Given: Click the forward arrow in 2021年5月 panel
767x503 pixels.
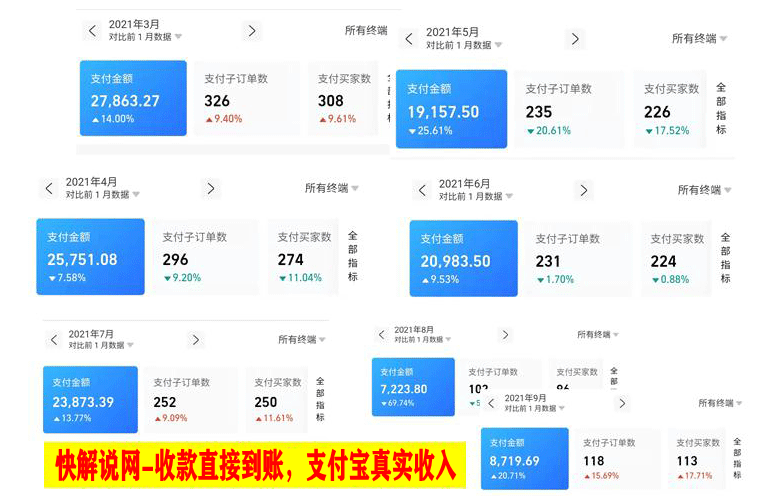Looking at the screenshot, I should coord(575,39).
